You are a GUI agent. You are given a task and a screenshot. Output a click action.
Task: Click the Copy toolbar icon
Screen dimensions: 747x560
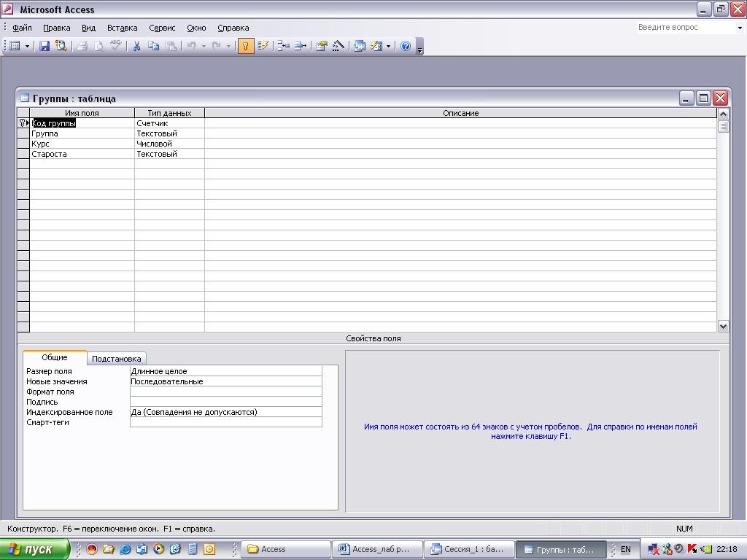153,46
